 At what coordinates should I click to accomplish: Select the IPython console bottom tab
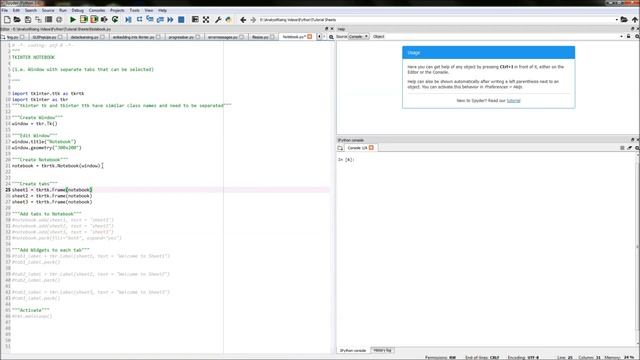click(x=353, y=350)
